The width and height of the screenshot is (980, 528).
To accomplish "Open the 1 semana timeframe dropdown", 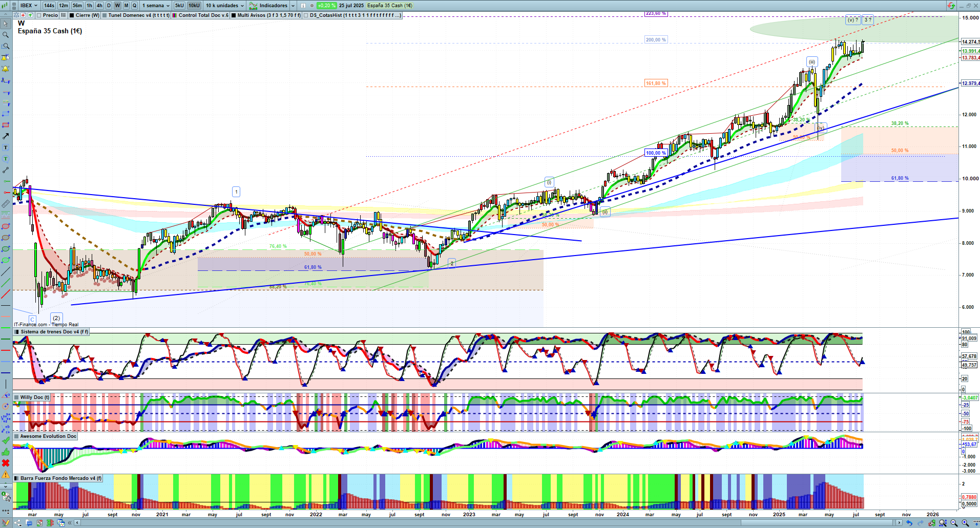I will pos(156,6).
